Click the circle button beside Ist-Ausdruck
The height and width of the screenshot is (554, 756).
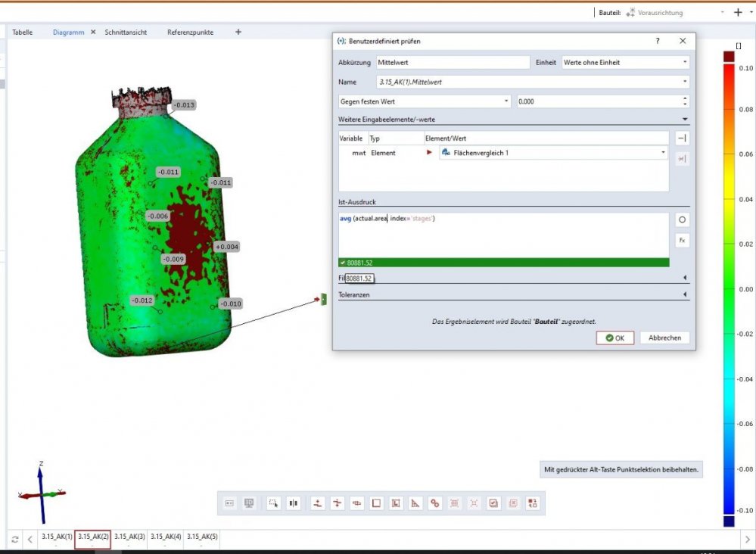pos(681,219)
